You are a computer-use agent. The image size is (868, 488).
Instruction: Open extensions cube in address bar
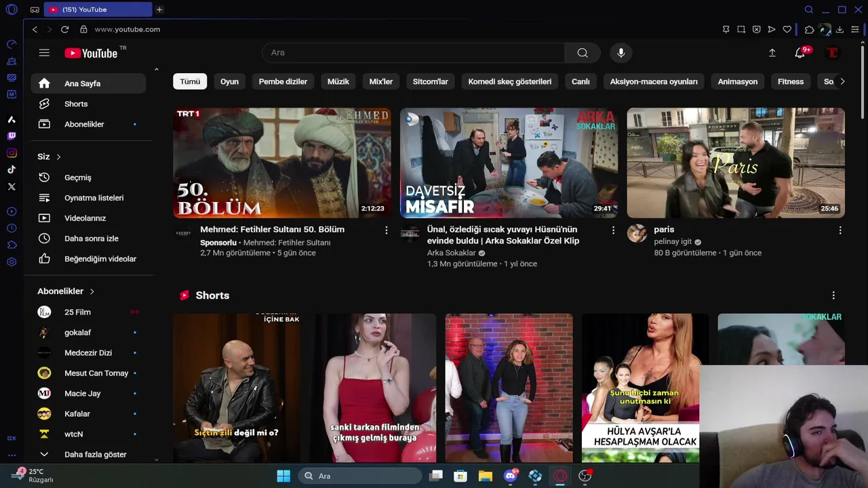(809, 29)
